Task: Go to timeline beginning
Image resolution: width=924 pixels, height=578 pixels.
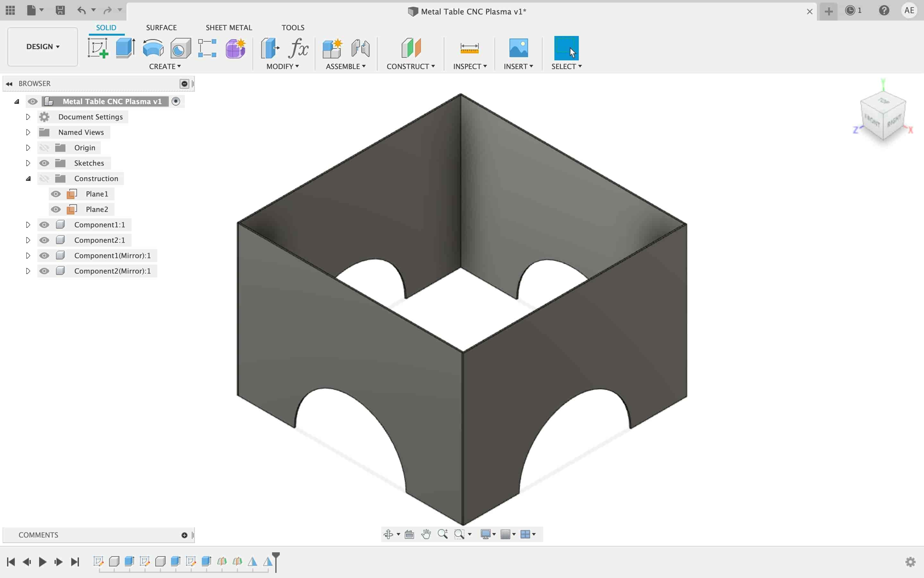Action: pyautogui.click(x=11, y=562)
